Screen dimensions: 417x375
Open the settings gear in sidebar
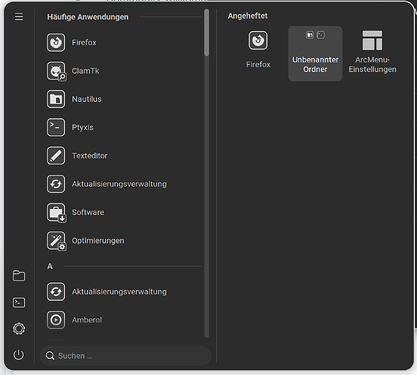(19, 329)
